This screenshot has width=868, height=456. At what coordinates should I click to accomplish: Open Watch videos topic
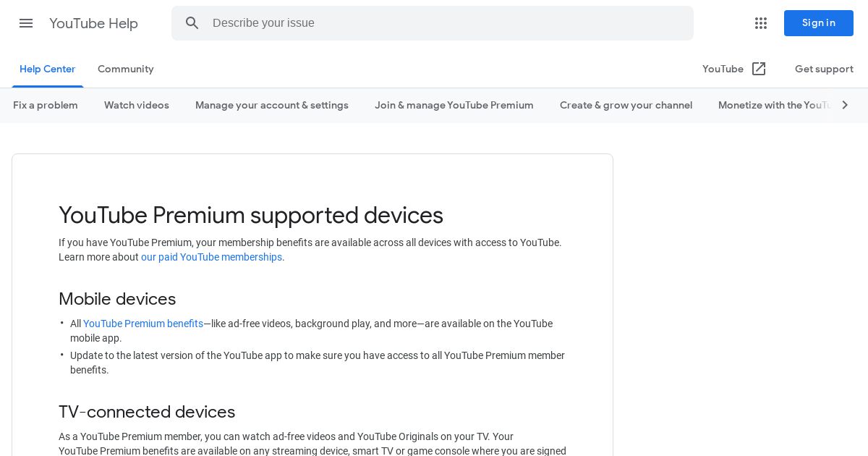(x=137, y=105)
